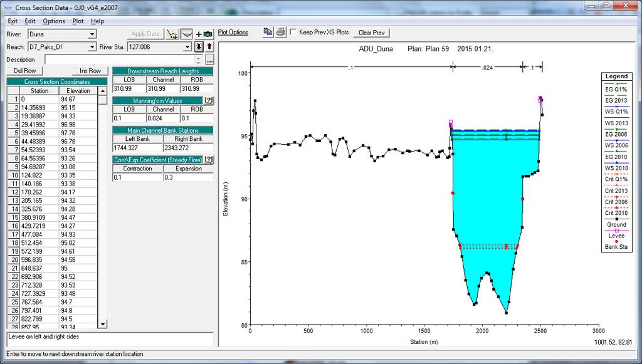Click the cross section shape icon beside Apply Data

click(187, 34)
